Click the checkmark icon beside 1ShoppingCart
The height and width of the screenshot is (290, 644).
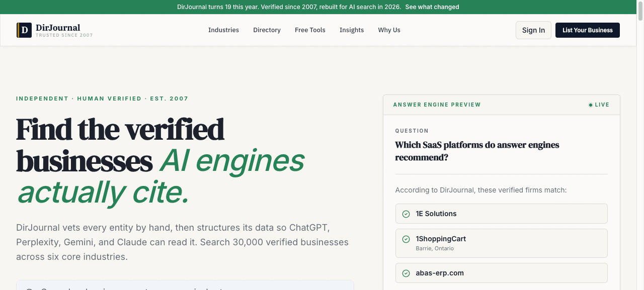coord(406,239)
